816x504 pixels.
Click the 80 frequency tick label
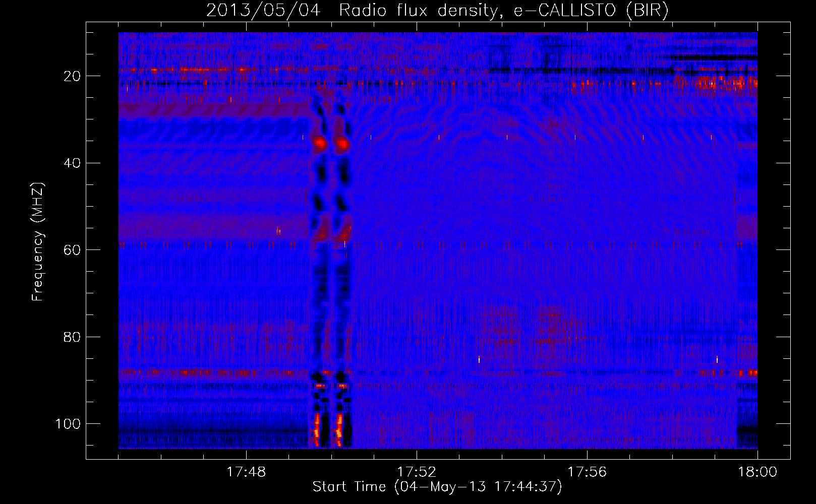72,337
